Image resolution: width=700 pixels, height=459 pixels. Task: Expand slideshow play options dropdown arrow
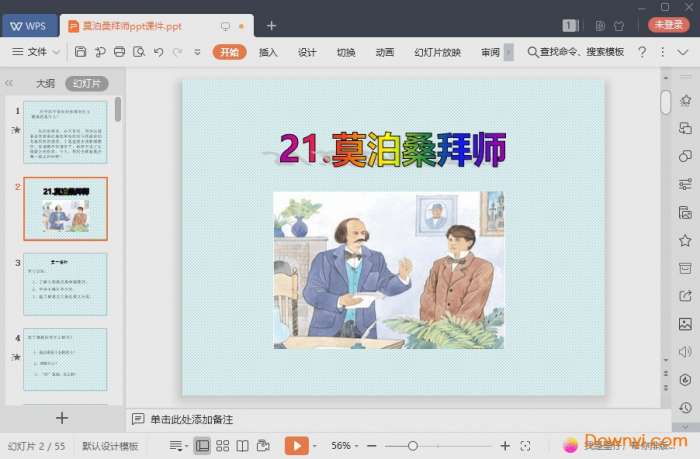pyautogui.click(x=315, y=446)
